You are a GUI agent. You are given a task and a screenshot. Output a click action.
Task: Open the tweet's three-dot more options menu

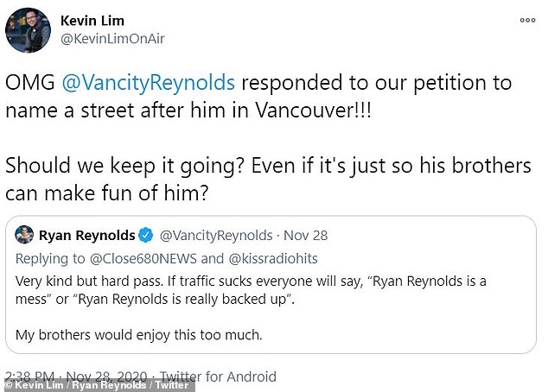coord(526,20)
